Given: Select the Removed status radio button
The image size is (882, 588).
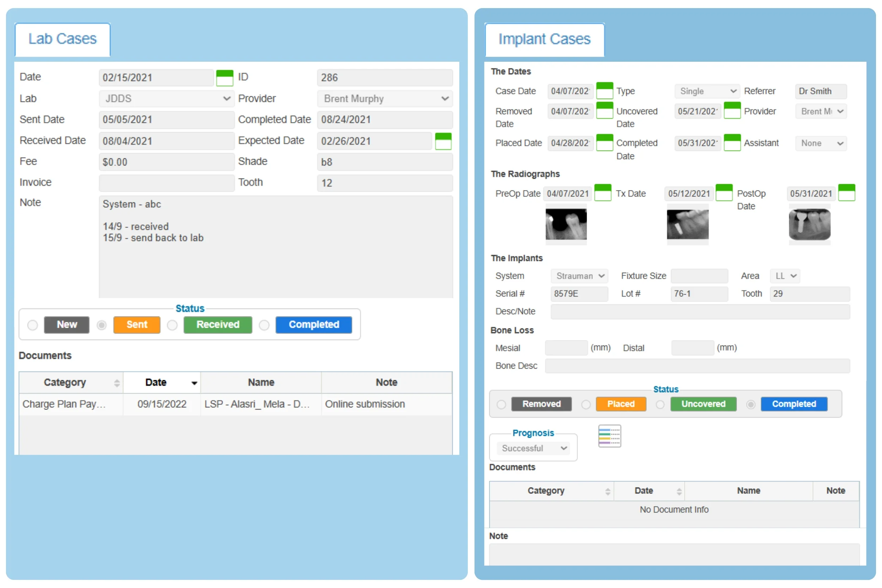Looking at the screenshot, I should coord(501,404).
